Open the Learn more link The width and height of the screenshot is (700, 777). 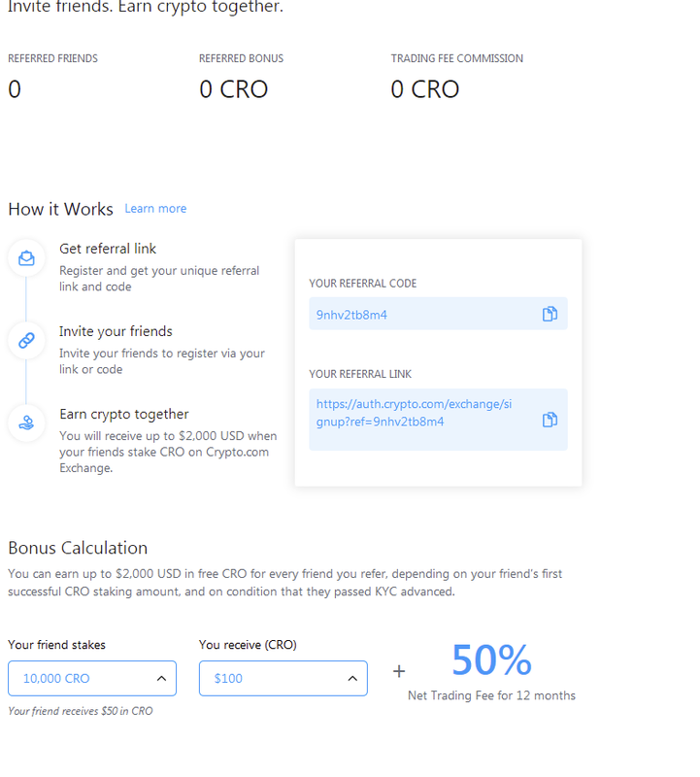155,209
